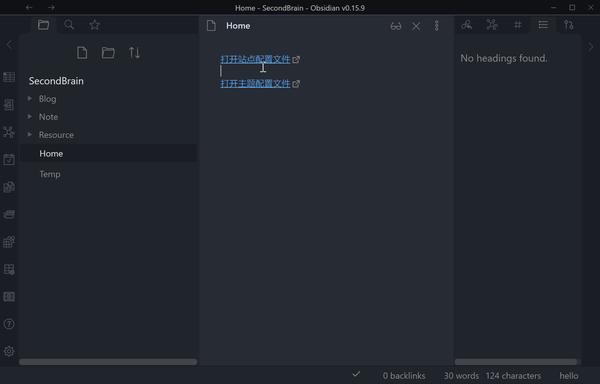Change the file sort order
Viewport: 600px width, 384px height.
[x=134, y=53]
